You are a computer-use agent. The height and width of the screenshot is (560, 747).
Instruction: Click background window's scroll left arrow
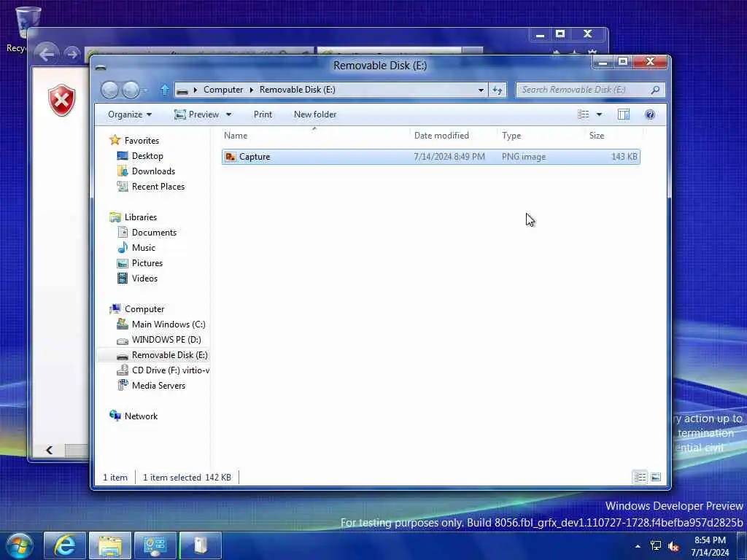pos(49,450)
